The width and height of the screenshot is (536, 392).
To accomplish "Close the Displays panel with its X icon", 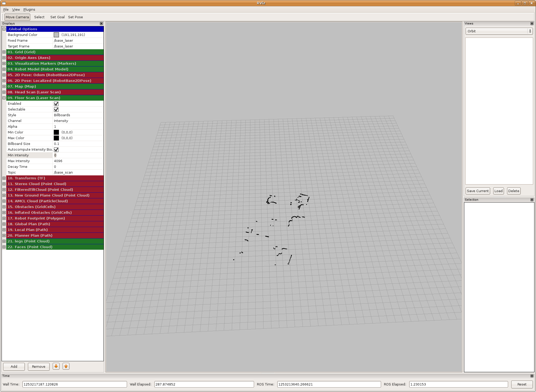I will [101, 23].
